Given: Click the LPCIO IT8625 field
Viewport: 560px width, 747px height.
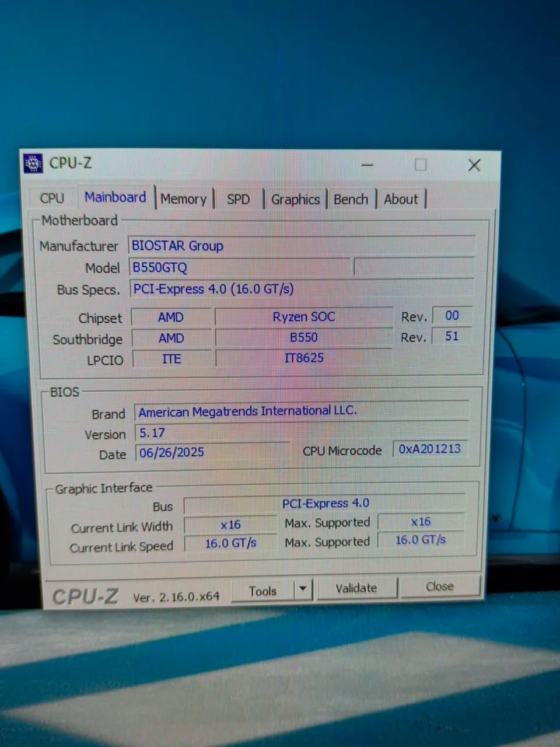Looking at the screenshot, I should [x=304, y=358].
